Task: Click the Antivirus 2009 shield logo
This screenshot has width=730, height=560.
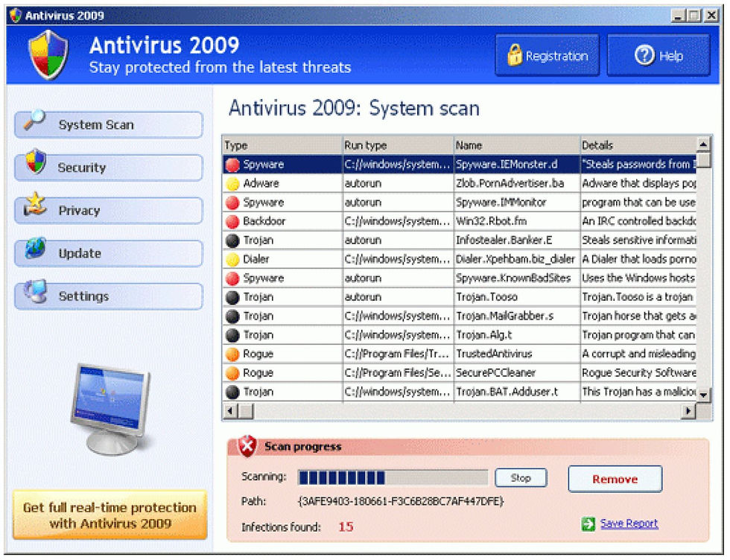Action: (48, 54)
